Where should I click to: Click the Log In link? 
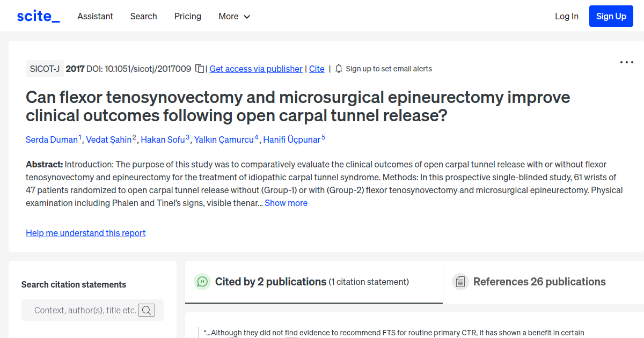coord(566,17)
